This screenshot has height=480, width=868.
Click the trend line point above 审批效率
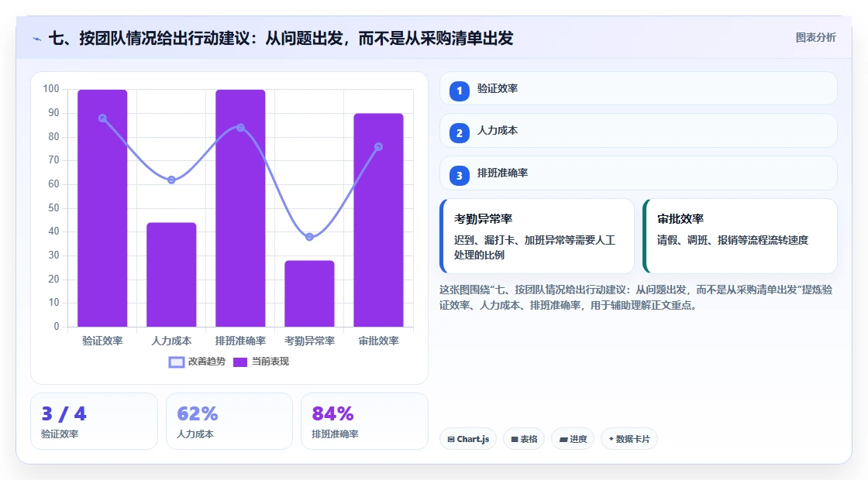tap(379, 146)
